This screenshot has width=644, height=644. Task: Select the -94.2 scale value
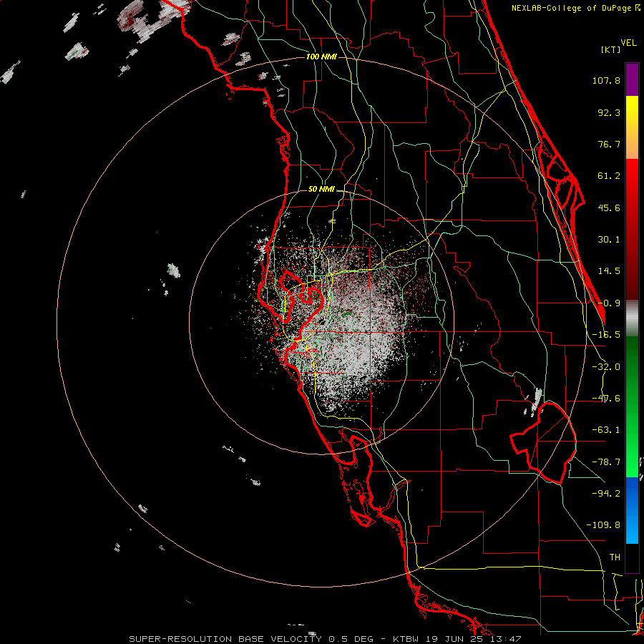coord(606,493)
